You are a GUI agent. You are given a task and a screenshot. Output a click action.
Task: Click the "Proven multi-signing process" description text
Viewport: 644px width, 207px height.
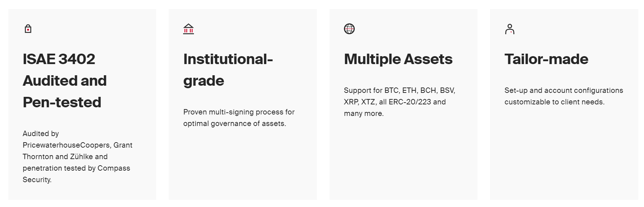pos(239,112)
